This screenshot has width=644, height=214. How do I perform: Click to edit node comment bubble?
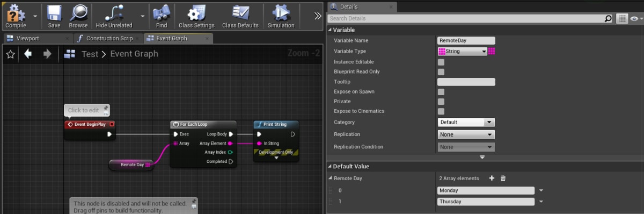click(86, 110)
